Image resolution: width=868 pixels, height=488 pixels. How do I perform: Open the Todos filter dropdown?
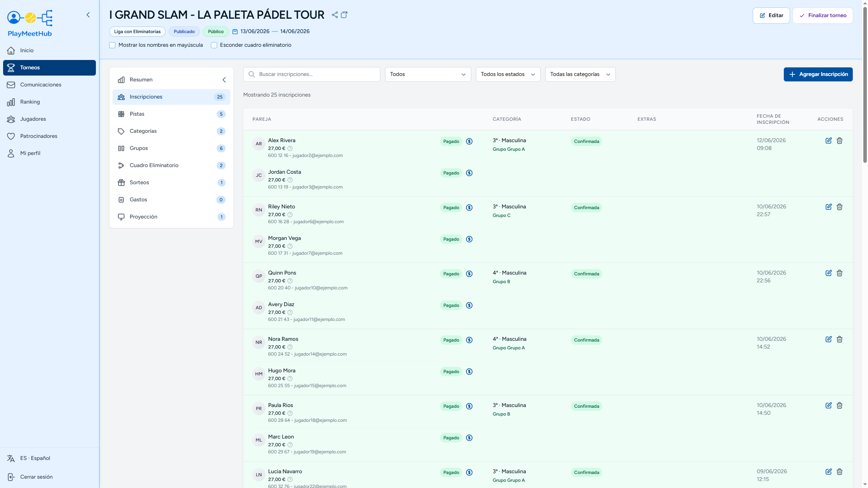point(428,74)
